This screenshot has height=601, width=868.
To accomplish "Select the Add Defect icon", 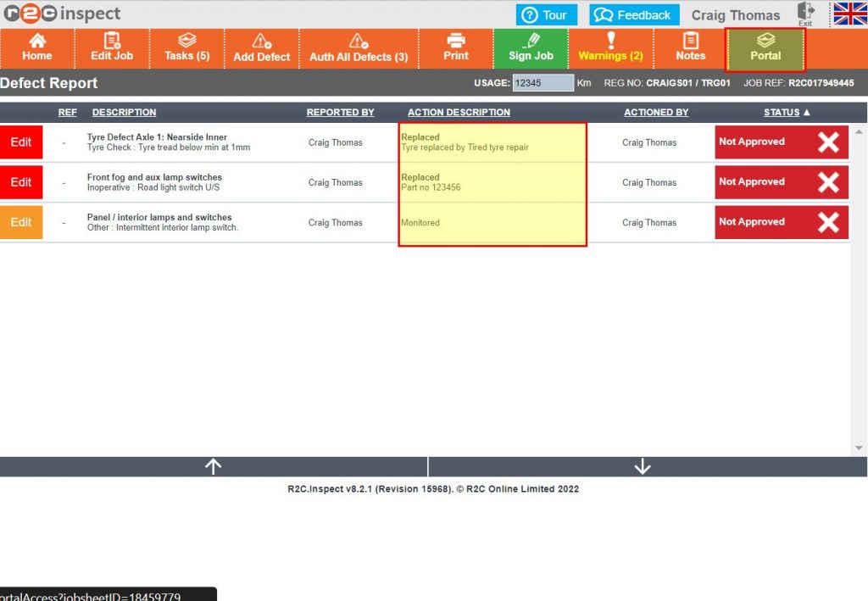I will [261, 48].
